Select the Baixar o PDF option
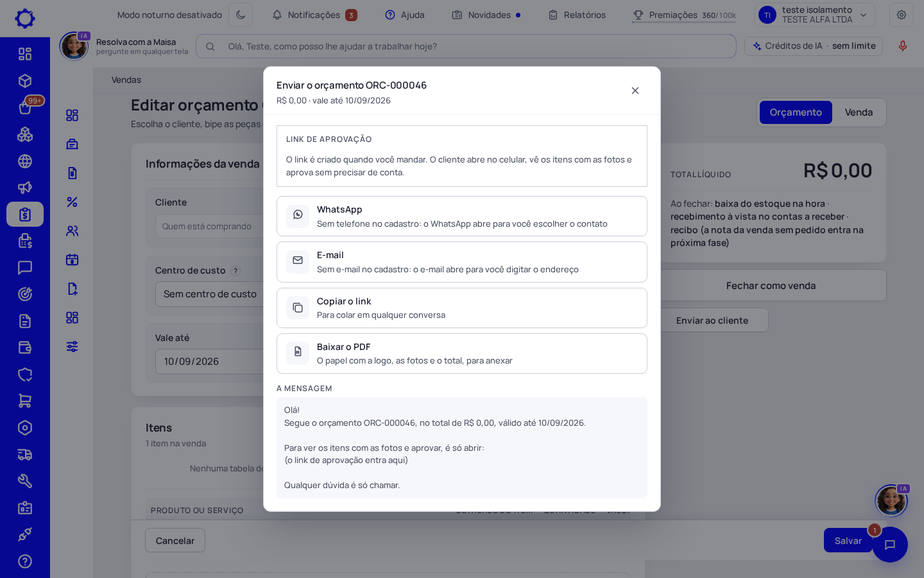This screenshot has width=924, height=578. click(462, 353)
